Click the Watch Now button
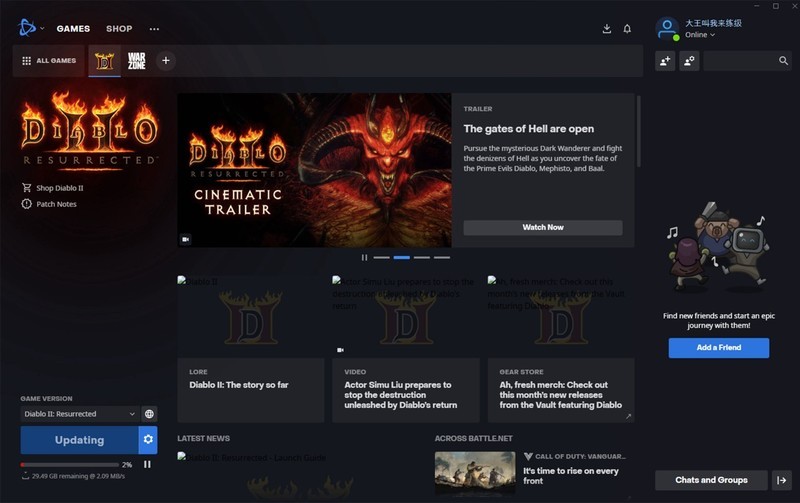 point(543,228)
